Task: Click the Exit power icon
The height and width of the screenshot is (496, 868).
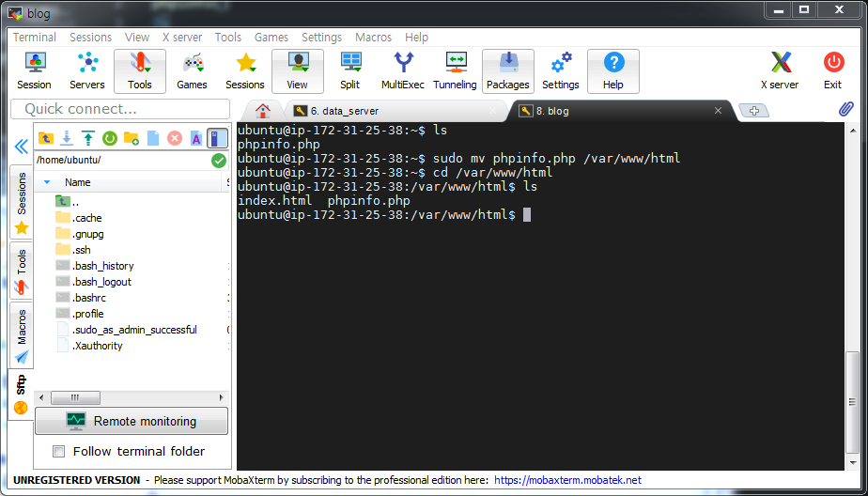Action: 832,70
